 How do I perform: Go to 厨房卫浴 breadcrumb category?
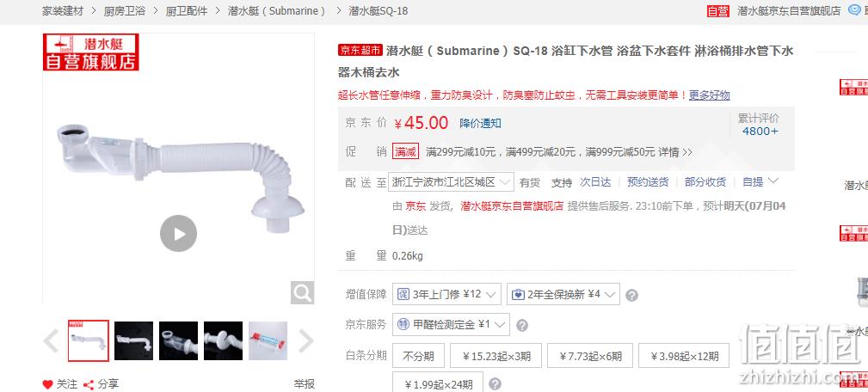point(125,10)
